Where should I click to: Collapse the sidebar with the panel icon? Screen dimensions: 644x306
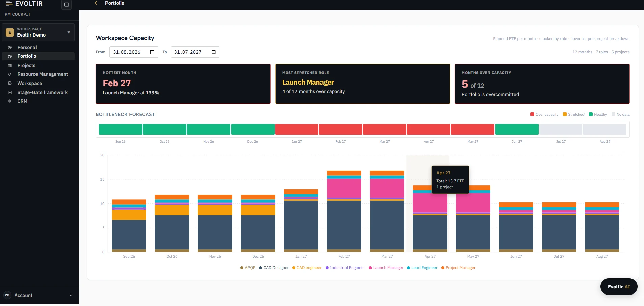(66, 5)
